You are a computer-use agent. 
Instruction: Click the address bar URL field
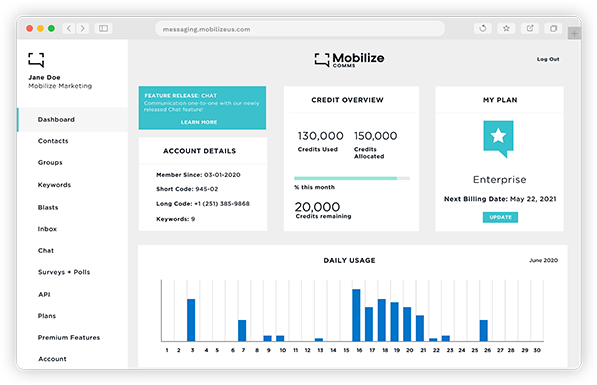[x=300, y=29]
